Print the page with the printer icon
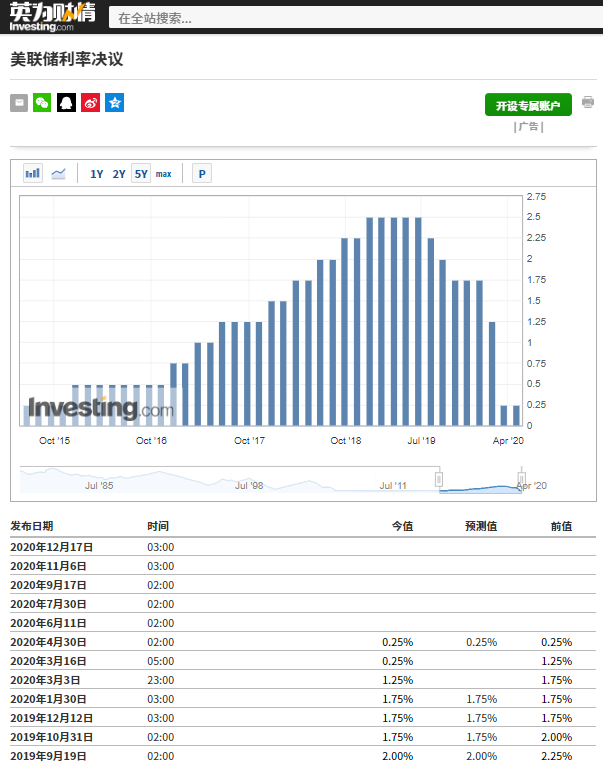 (x=588, y=102)
